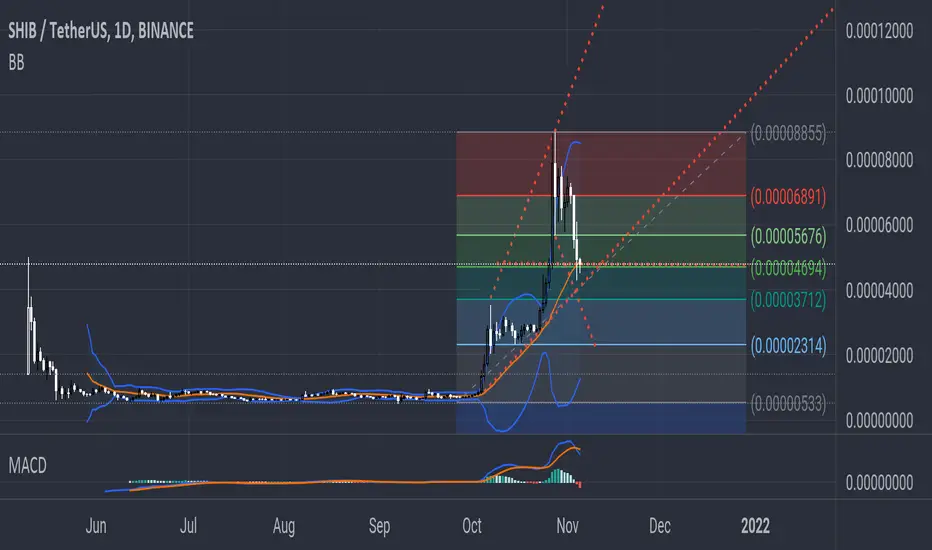The height and width of the screenshot is (550, 932).
Task: Click the MACD histogram bars near November
Action: point(562,476)
